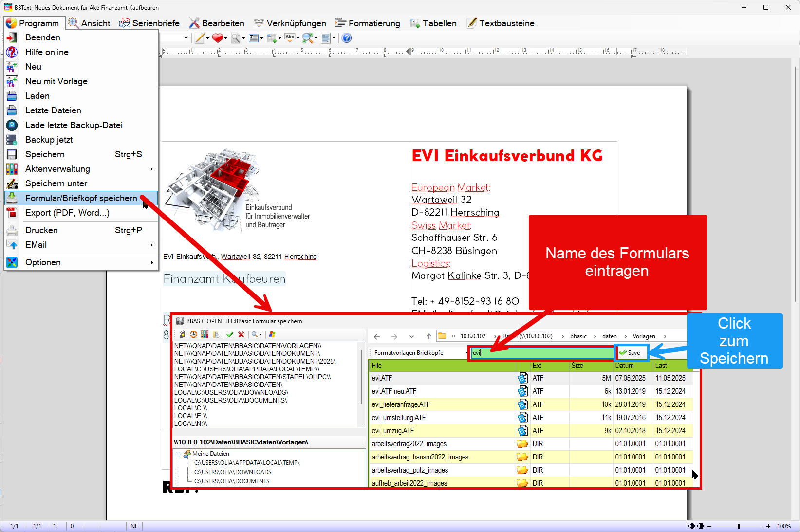Open the font combo box dropdown arrow
The height and width of the screenshot is (532, 800).
pos(186,38)
